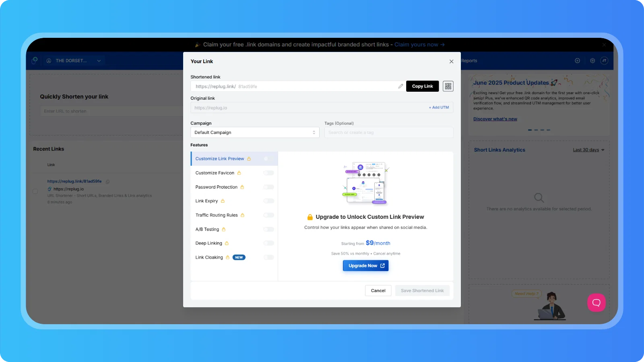Click the lock icon beside A/B Testing
Image resolution: width=644 pixels, height=362 pixels.
(x=224, y=229)
